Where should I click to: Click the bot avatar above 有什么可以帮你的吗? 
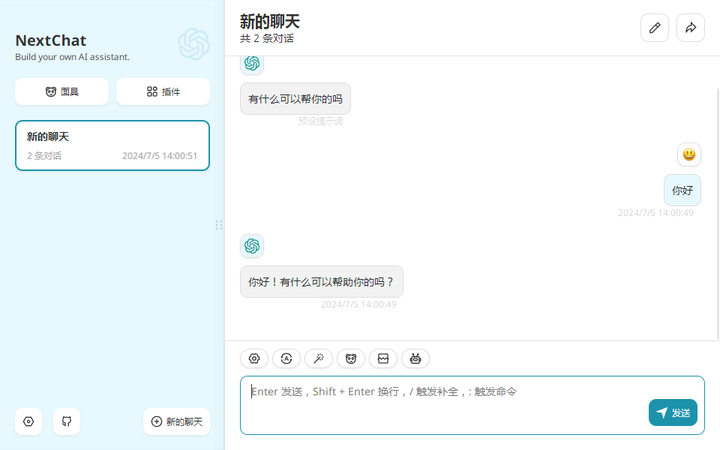[252, 63]
